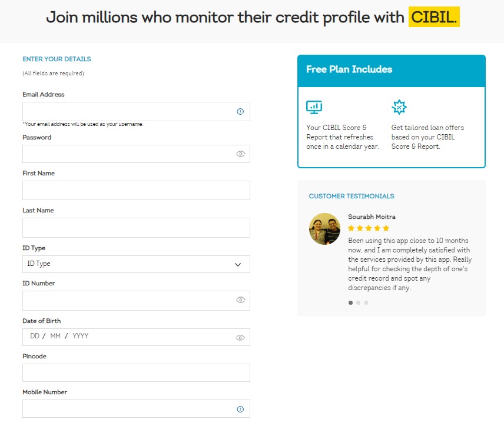Click the Pincode input field

tap(136, 372)
